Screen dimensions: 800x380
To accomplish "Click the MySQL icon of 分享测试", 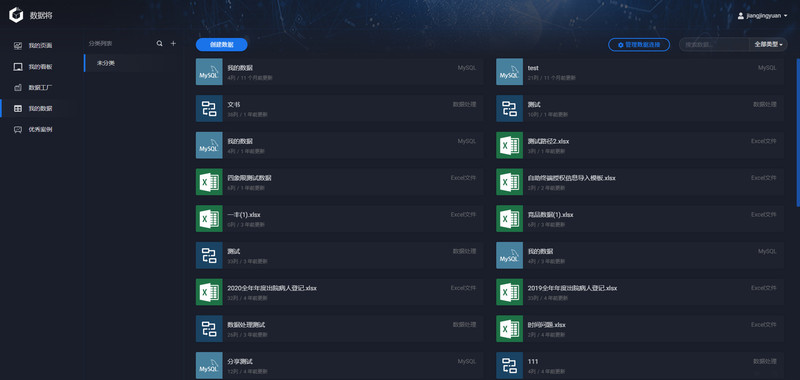I will click(209, 366).
